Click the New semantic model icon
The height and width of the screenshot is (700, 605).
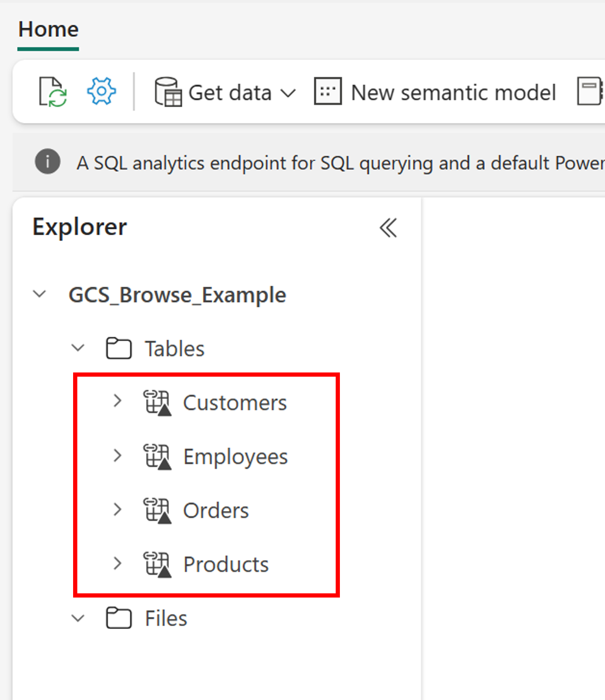pyautogui.click(x=328, y=91)
